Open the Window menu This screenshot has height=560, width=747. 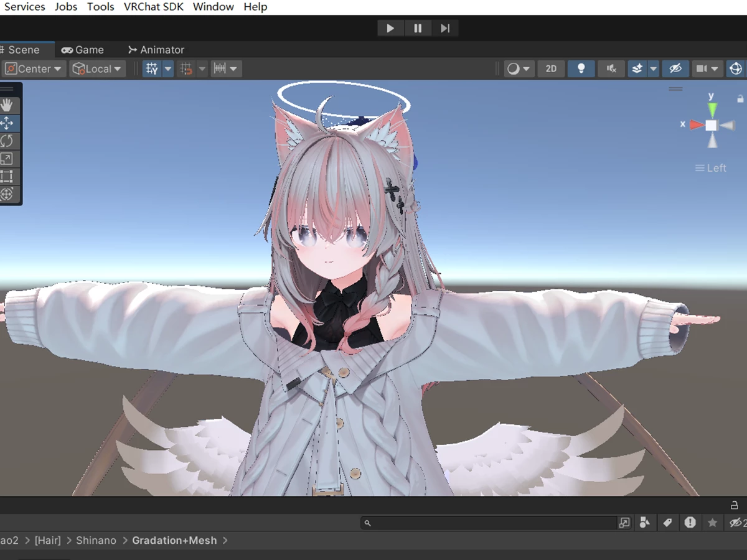pyautogui.click(x=214, y=7)
